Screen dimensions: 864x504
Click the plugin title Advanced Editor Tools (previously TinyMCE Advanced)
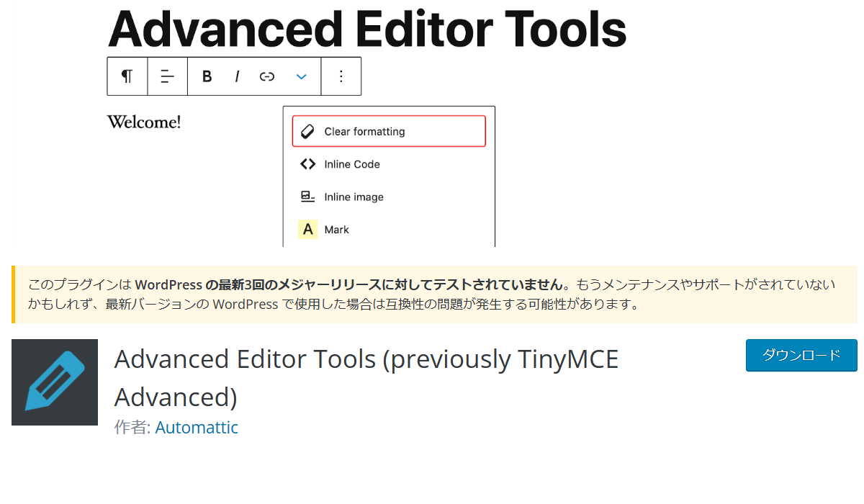point(366,378)
